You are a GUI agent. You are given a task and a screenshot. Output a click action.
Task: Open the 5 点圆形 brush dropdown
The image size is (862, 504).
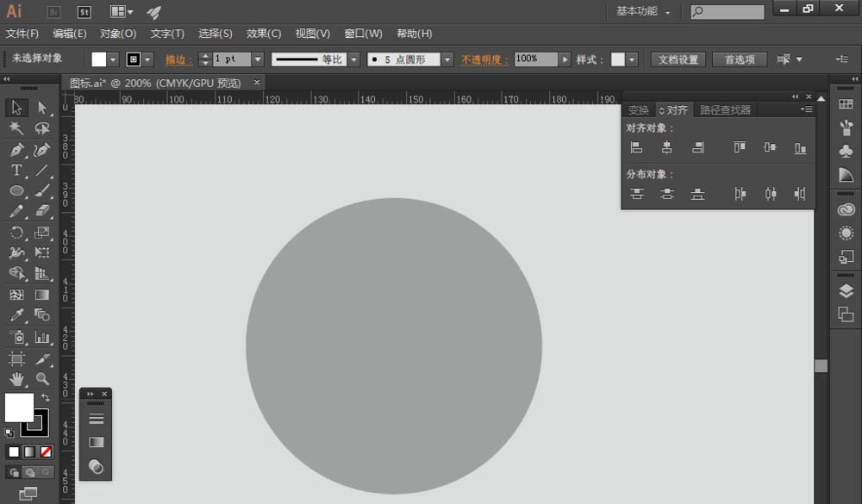tap(447, 59)
